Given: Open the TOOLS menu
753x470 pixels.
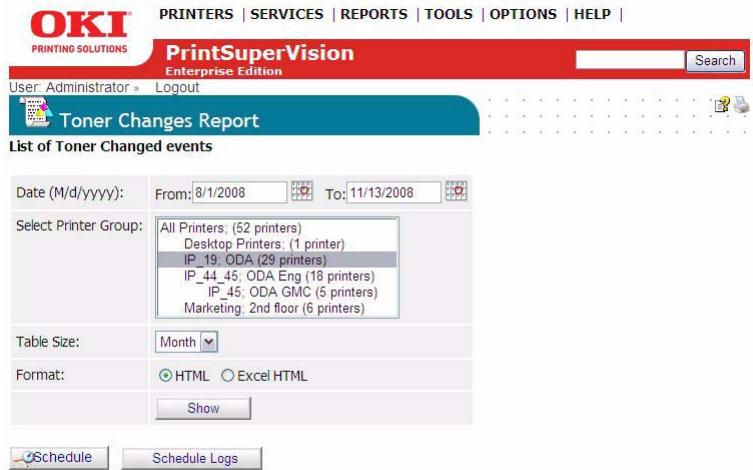Looking at the screenshot, I should [449, 14].
